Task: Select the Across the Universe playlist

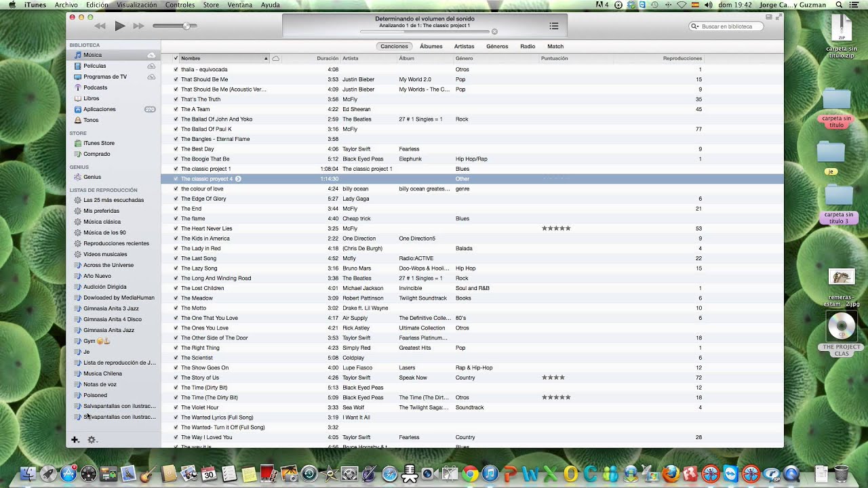Action: [113, 265]
